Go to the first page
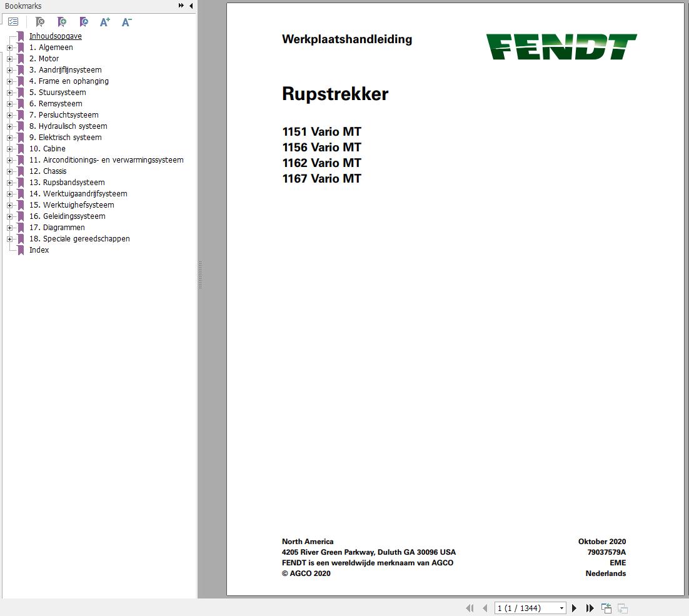 (x=470, y=608)
